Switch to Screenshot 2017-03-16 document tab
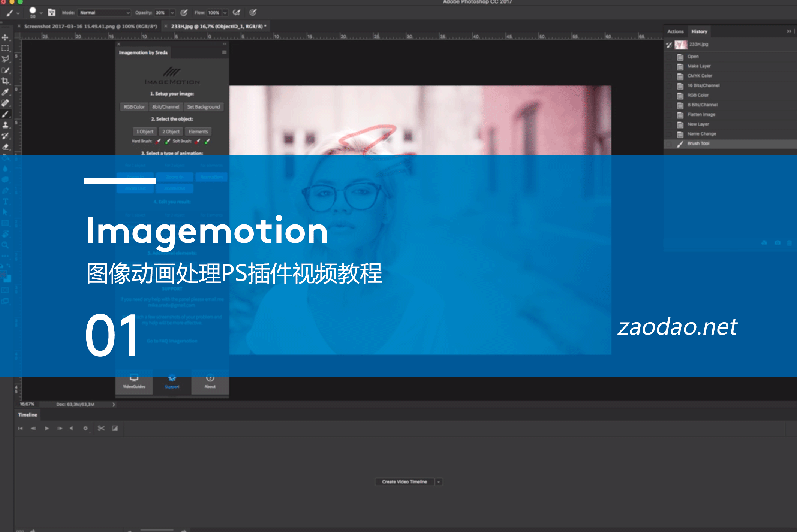Image resolution: width=797 pixels, height=532 pixels. (x=90, y=26)
